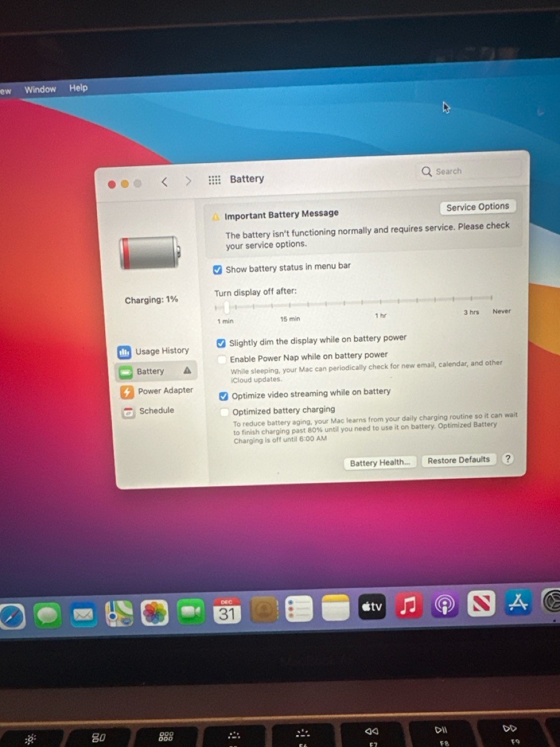The height and width of the screenshot is (747, 560).
Task: Click Restore Defaults
Action: click(459, 460)
